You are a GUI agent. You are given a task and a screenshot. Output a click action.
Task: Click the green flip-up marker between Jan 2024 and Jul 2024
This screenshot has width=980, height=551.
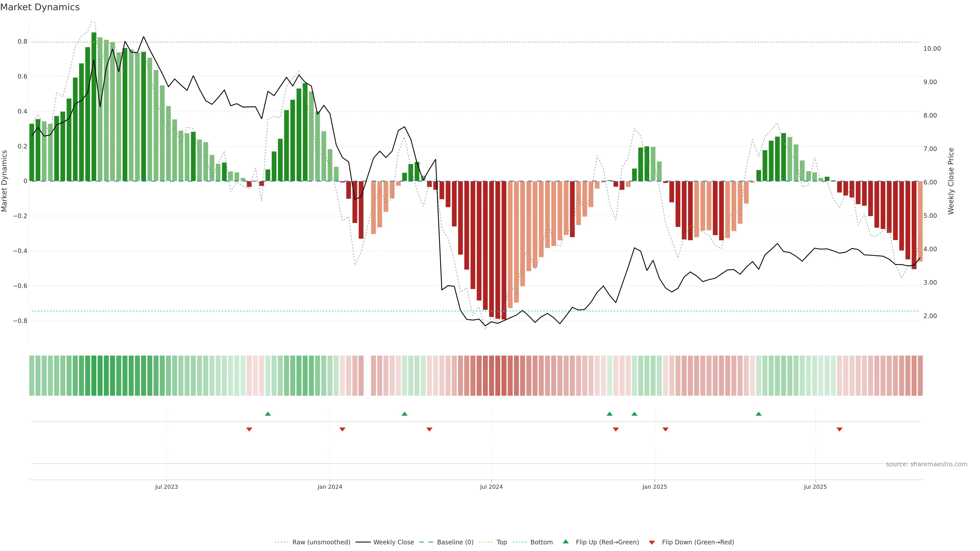(405, 414)
